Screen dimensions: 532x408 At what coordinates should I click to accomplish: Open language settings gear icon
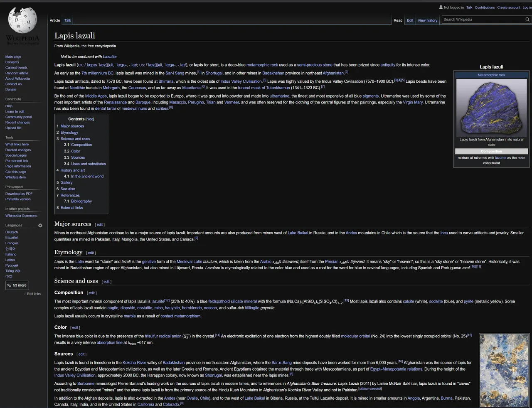coord(40,226)
